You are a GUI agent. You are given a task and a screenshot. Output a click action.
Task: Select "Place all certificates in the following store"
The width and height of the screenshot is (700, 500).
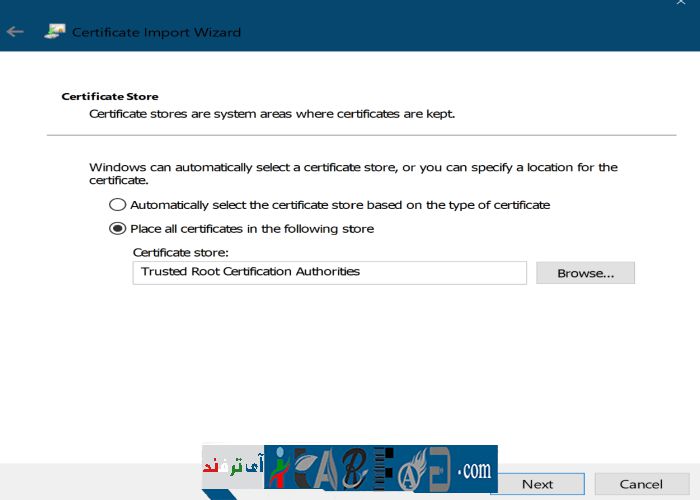point(118,228)
